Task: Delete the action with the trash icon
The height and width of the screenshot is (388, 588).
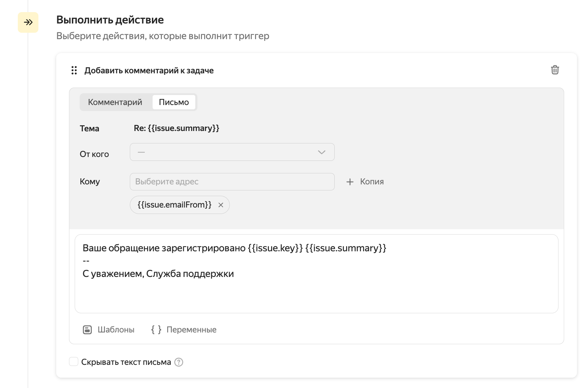Action: pyautogui.click(x=555, y=70)
